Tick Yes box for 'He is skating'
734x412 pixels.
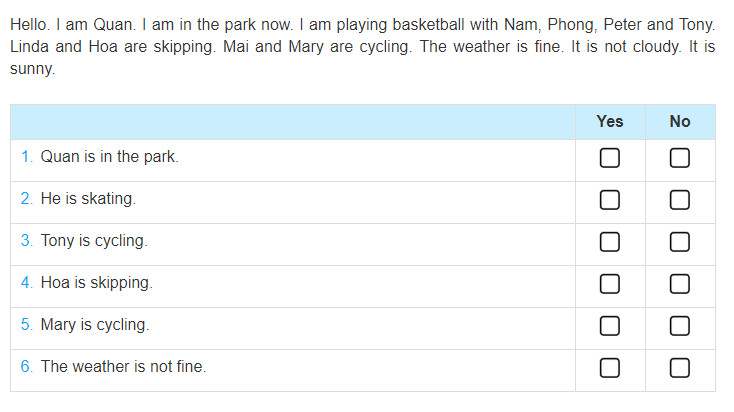(609, 200)
